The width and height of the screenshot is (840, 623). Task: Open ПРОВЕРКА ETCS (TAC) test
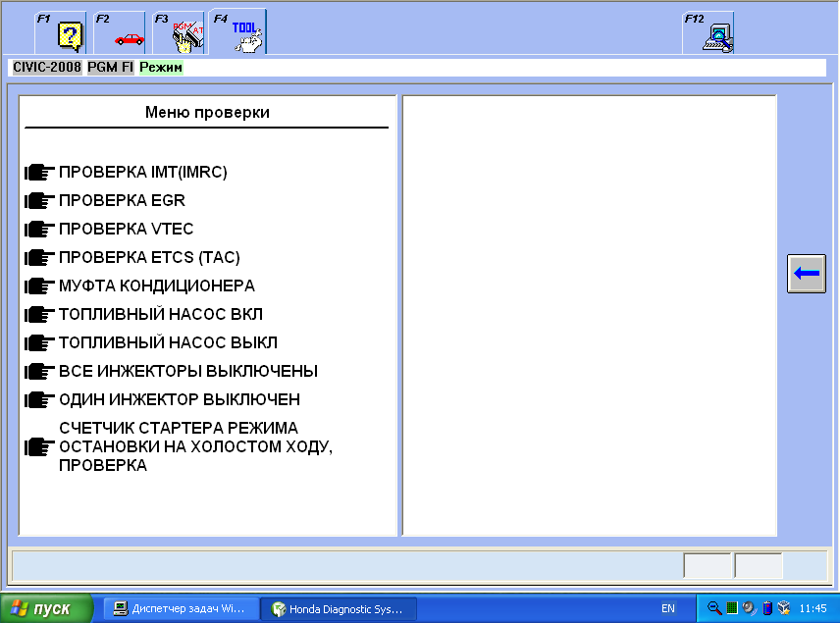[x=149, y=257]
